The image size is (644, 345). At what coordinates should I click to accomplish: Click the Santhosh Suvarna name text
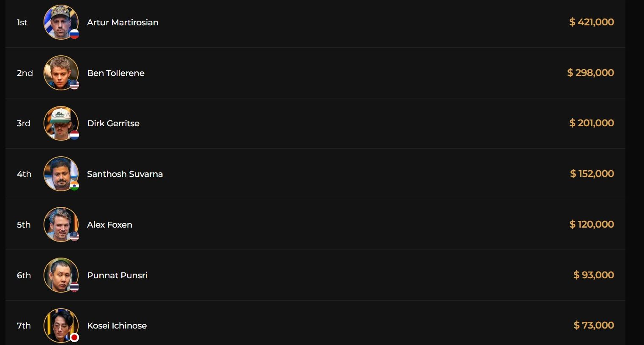[125, 174]
